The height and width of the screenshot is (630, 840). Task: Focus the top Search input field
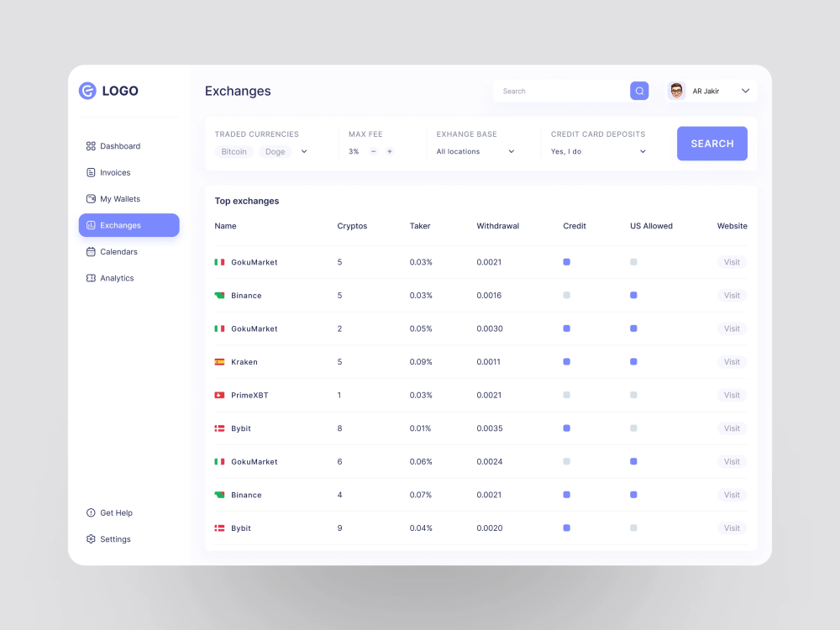pyautogui.click(x=563, y=91)
